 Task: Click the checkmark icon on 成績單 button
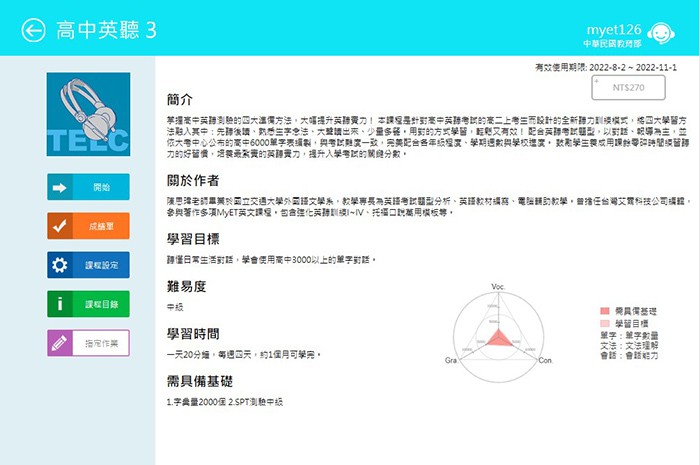click(60, 226)
